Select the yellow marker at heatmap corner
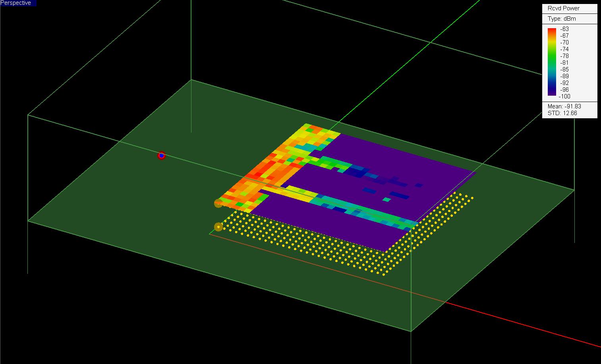Screen dimensions: 601x364 click(218, 203)
